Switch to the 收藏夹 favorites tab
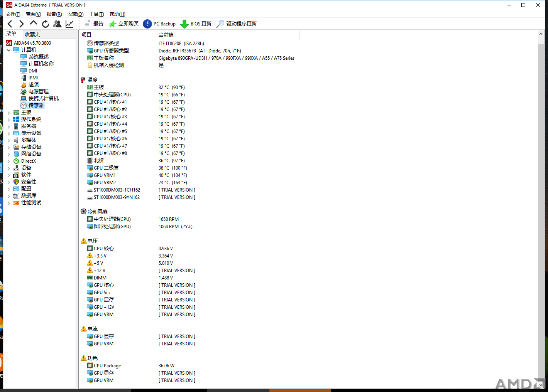The height and width of the screenshot is (392, 548). pos(32,34)
